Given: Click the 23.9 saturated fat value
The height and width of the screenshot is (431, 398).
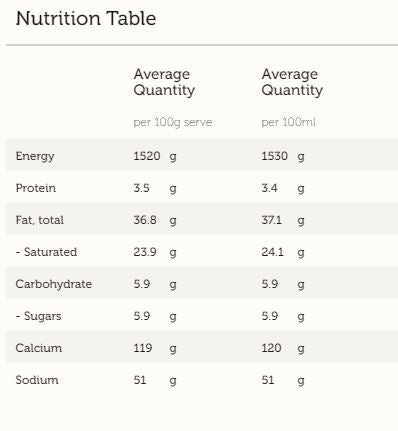Looking at the screenshot, I should coord(145,252).
